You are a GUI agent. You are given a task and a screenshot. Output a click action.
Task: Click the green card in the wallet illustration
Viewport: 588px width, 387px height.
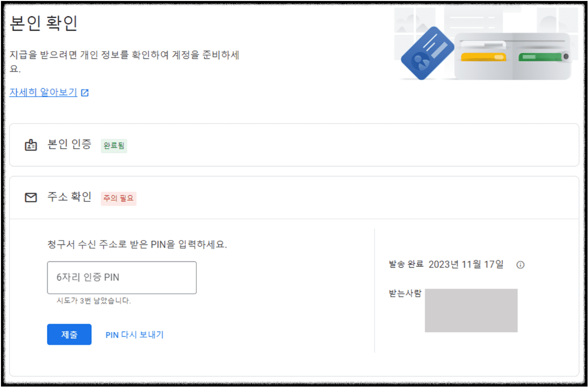542,57
